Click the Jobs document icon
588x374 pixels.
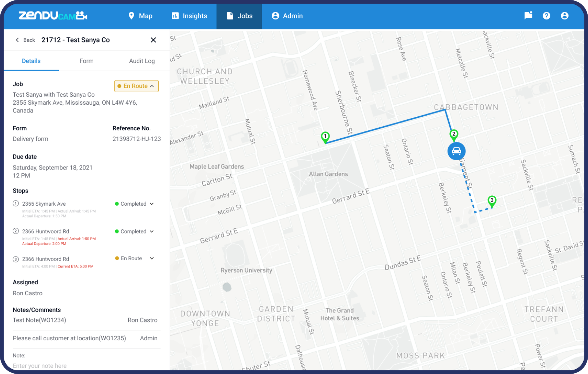[x=230, y=16]
